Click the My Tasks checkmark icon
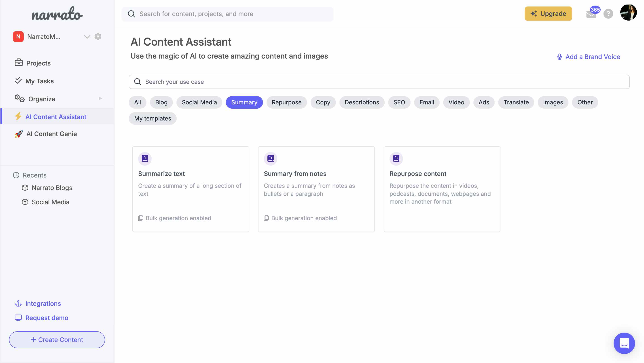This screenshot has width=644, height=363. pyautogui.click(x=18, y=80)
